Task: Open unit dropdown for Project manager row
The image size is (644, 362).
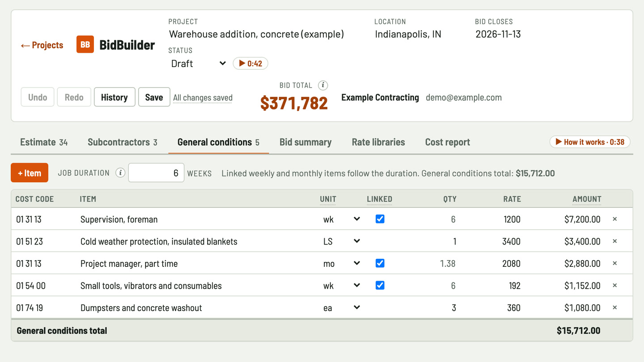Action: pos(341,263)
